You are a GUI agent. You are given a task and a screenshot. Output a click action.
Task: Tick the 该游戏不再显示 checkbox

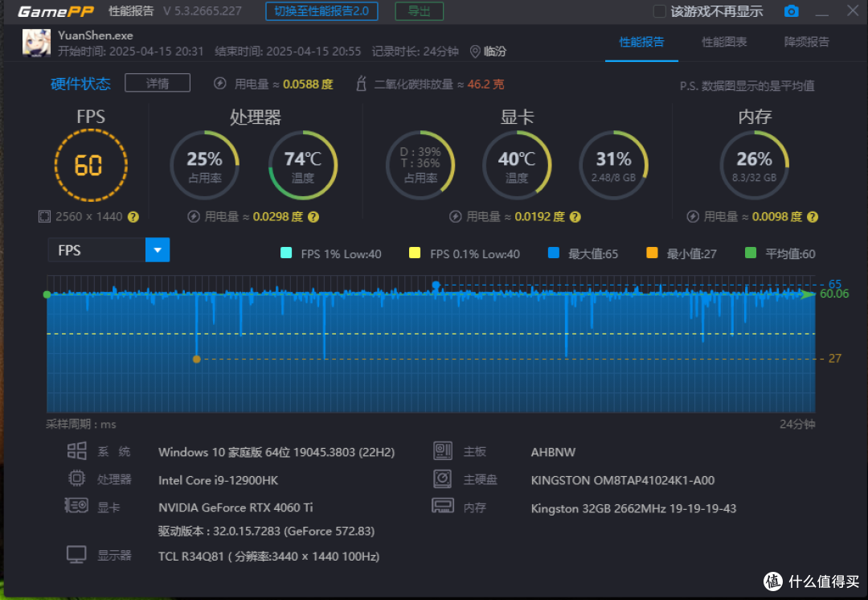[659, 11]
